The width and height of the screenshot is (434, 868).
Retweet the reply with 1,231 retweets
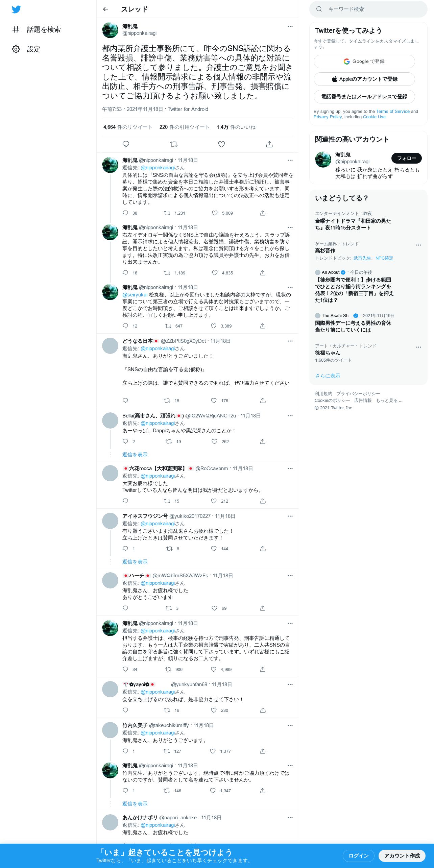[x=167, y=213]
